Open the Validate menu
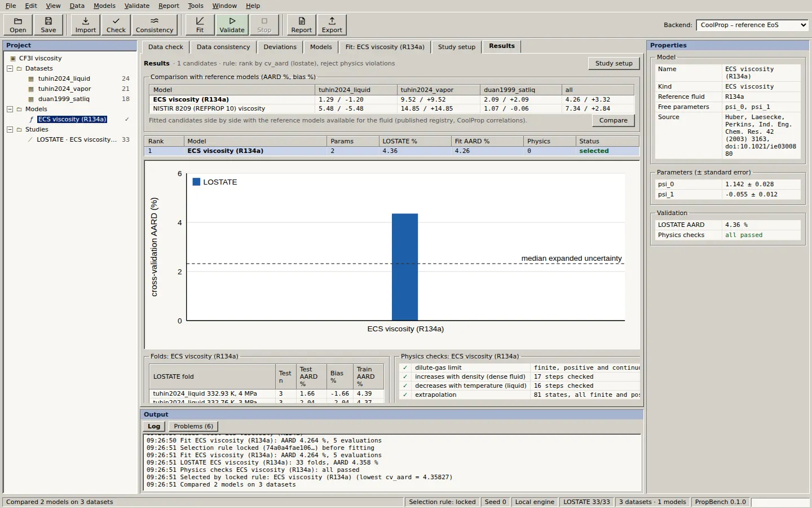The width and height of the screenshot is (812, 508). tap(137, 6)
